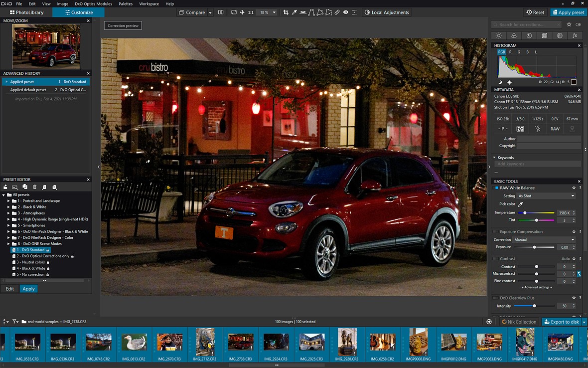Viewport: 588px width, 368px height.
Task: Toggle the red-eye preview eye icon
Action: tap(345, 12)
